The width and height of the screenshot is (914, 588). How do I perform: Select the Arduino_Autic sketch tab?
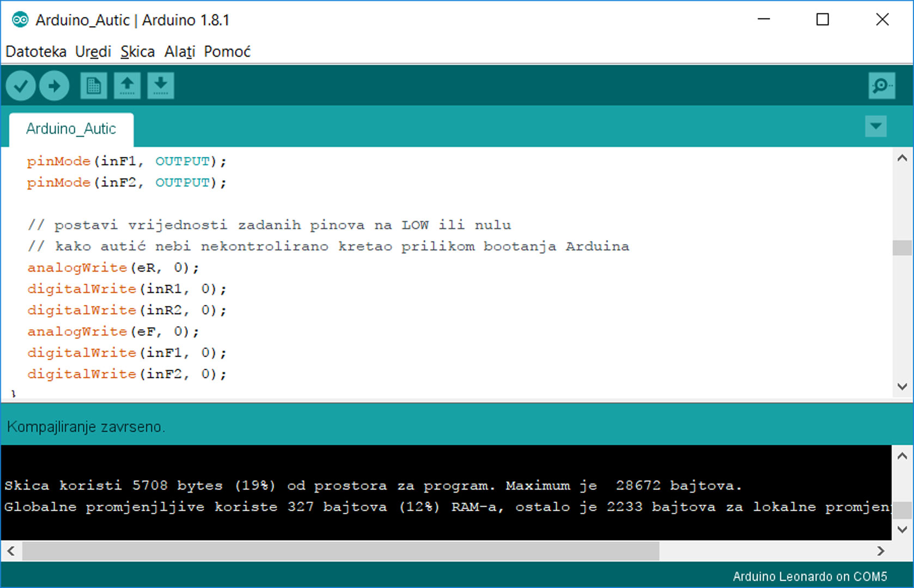pos(71,129)
